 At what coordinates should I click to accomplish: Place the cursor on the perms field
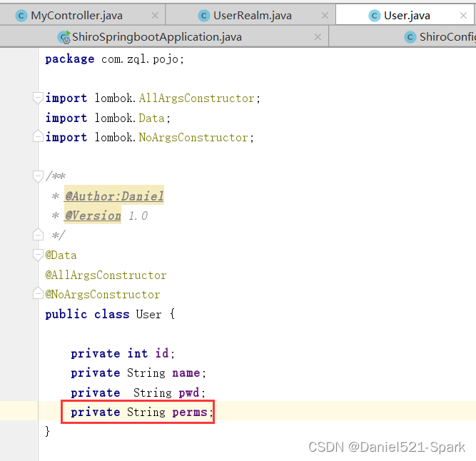pos(190,412)
